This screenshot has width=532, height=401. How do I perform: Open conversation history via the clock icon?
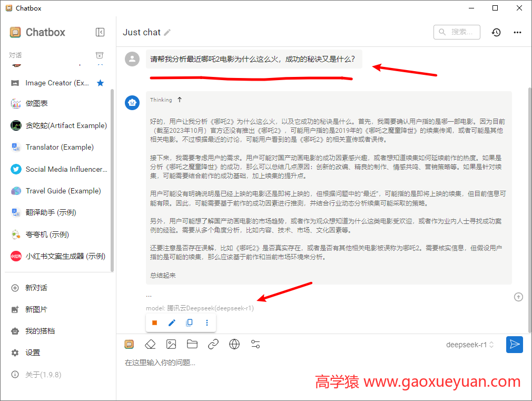click(x=496, y=32)
